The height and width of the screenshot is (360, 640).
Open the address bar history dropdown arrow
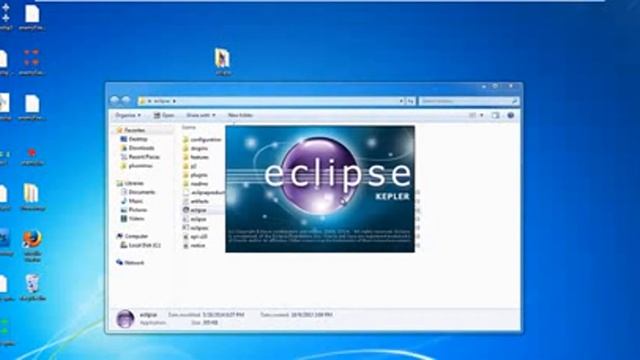pyautogui.click(x=401, y=101)
